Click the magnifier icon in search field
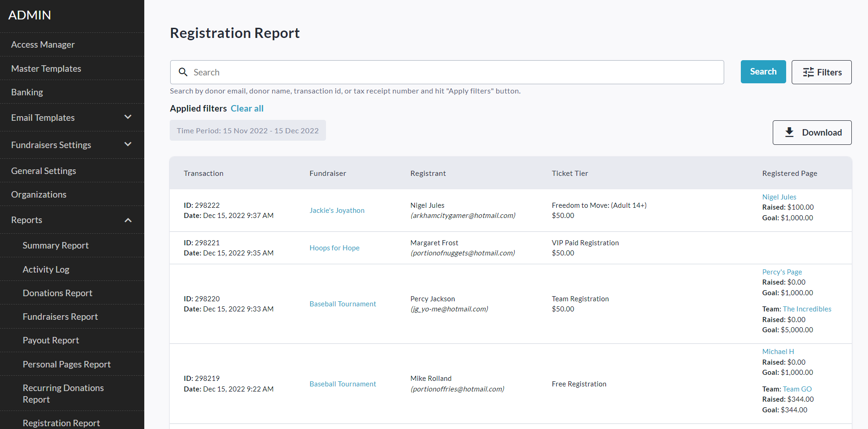 pos(183,72)
